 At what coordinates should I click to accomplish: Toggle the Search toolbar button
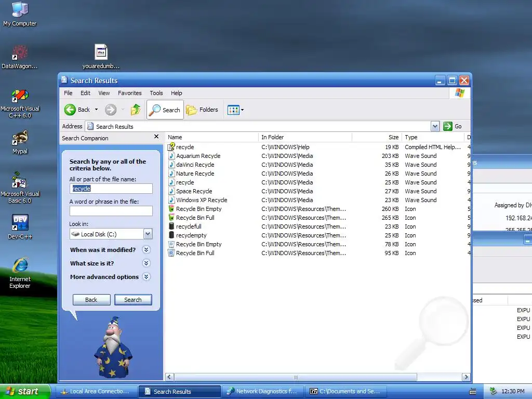[x=165, y=110]
